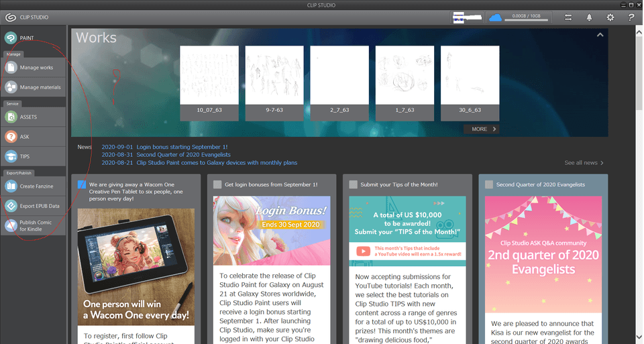Select Export EPUB Data option
Screen dimensions: 644x344
pyautogui.click(x=36, y=206)
